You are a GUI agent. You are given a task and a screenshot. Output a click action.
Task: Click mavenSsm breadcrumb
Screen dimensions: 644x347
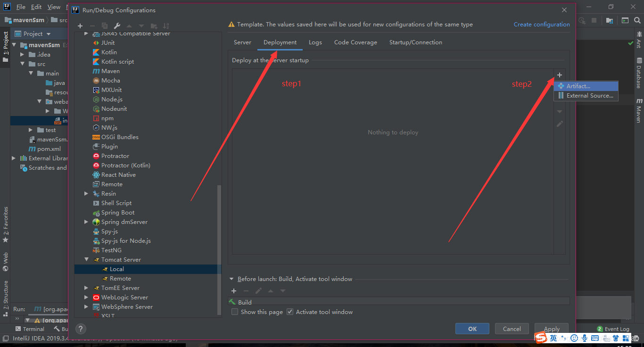point(24,20)
